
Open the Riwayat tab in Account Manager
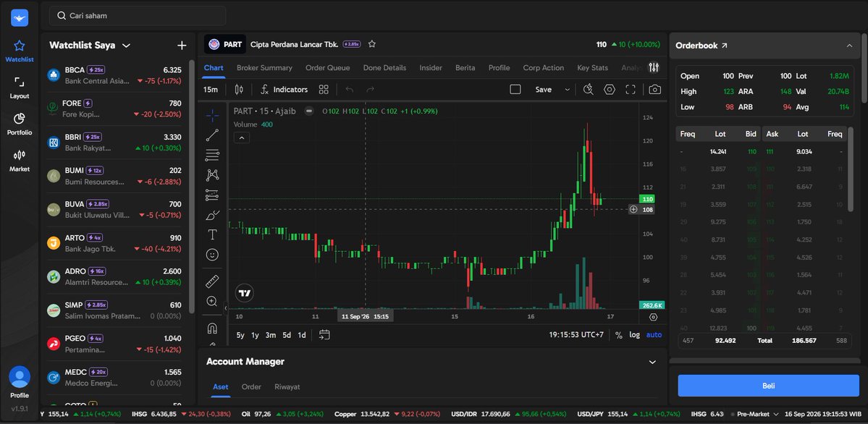[x=287, y=387]
